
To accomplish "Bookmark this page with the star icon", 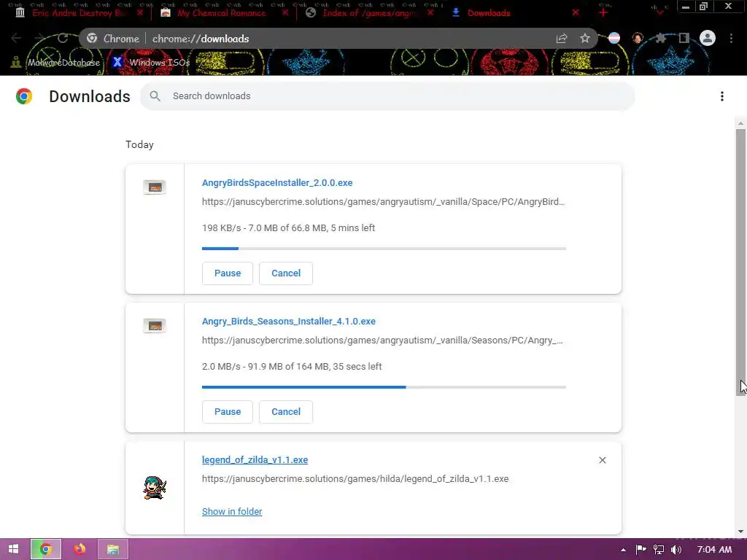I will (x=584, y=38).
